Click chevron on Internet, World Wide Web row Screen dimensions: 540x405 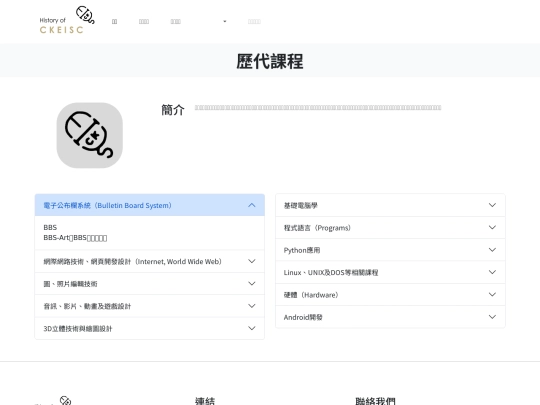pyautogui.click(x=252, y=261)
